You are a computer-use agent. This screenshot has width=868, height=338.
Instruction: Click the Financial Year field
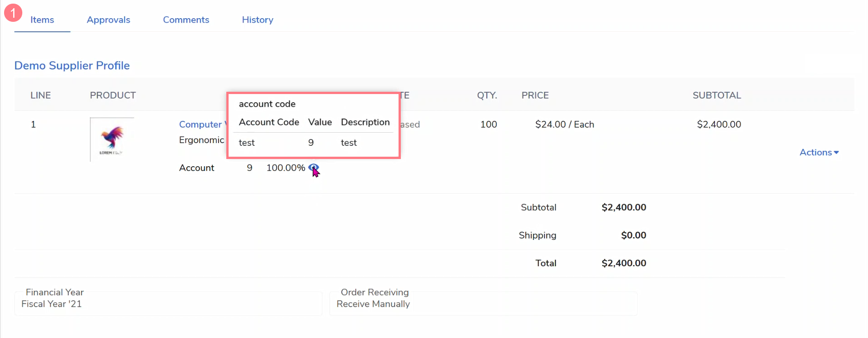tap(168, 304)
